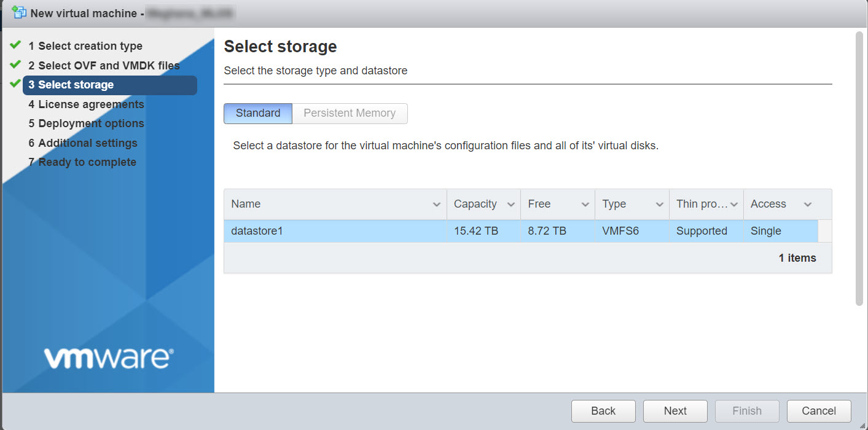Open step 6 Additional settings
The height and width of the screenshot is (430, 868).
pos(83,143)
